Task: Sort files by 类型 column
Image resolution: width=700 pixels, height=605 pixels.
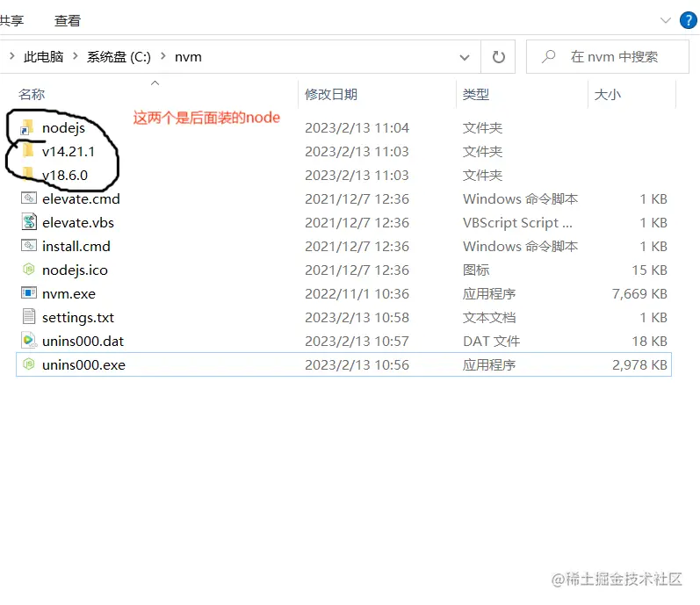Action: click(476, 94)
